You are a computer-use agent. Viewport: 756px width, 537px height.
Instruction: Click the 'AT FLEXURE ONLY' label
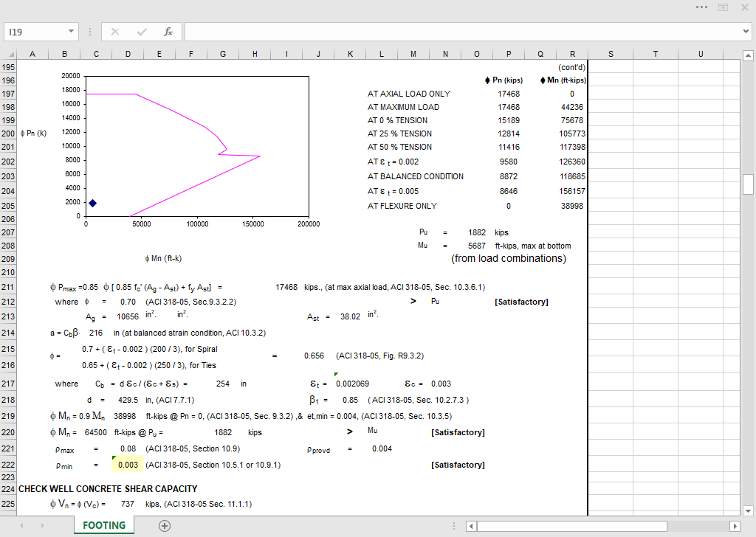click(402, 206)
